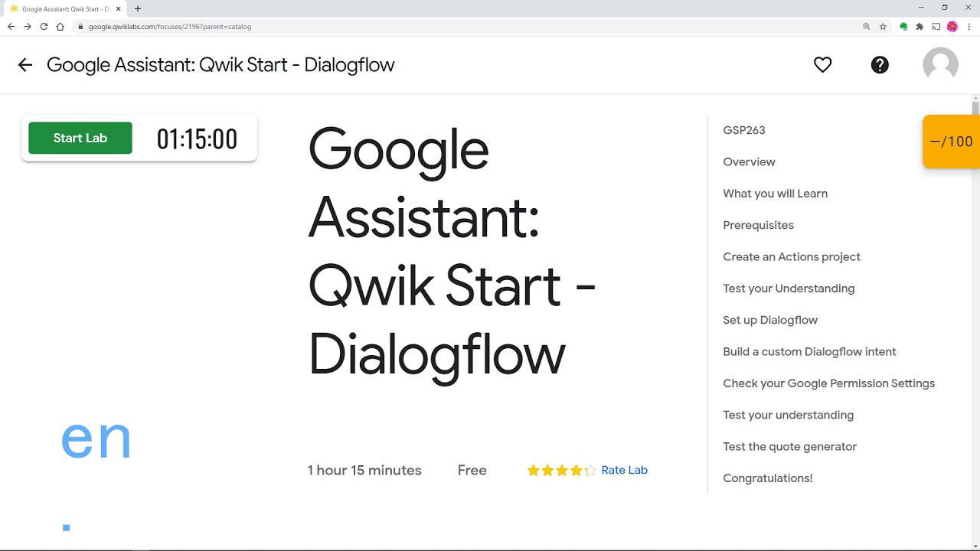Image resolution: width=980 pixels, height=551 pixels.
Task: Jump to Test your Understanding (capital U)
Action: (x=789, y=289)
